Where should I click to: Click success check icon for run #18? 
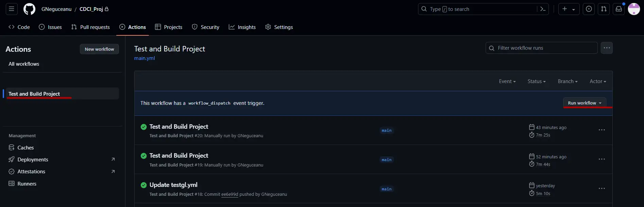(144, 185)
